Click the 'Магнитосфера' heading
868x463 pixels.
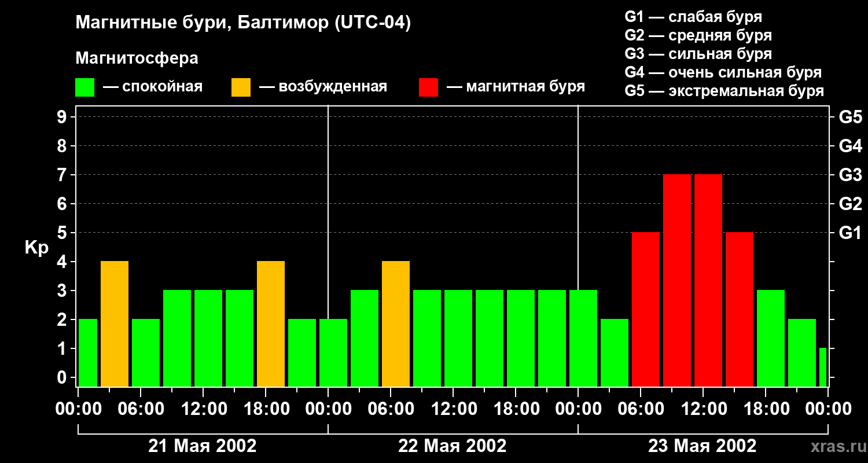click(x=137, y=58)
